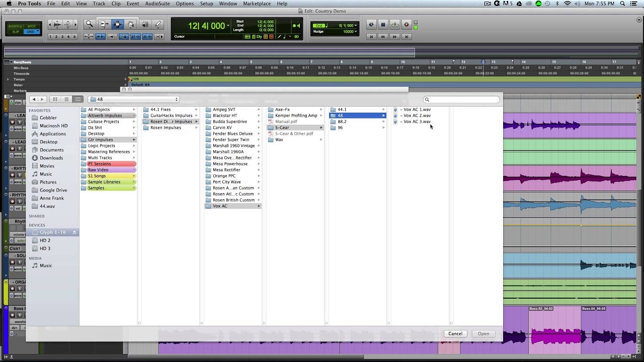Click the Fast Forward transport button

(x=394, y=37)
